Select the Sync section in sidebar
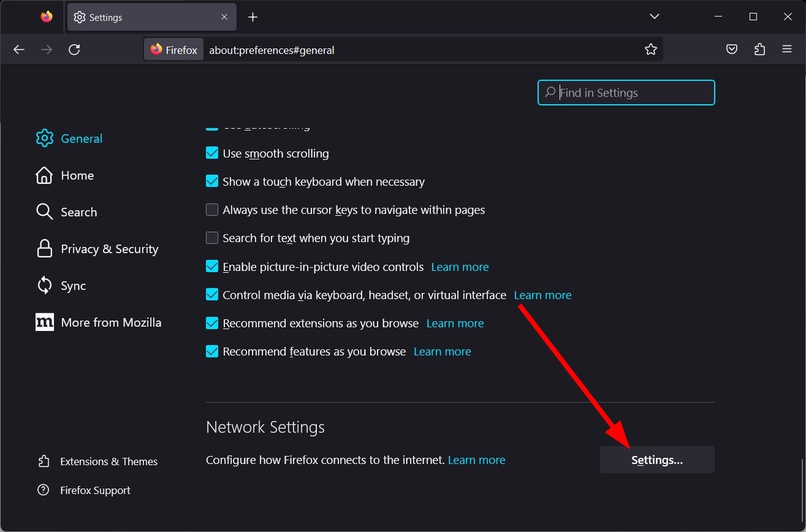Screen dimensions: 806x532 tap(73, 286)
